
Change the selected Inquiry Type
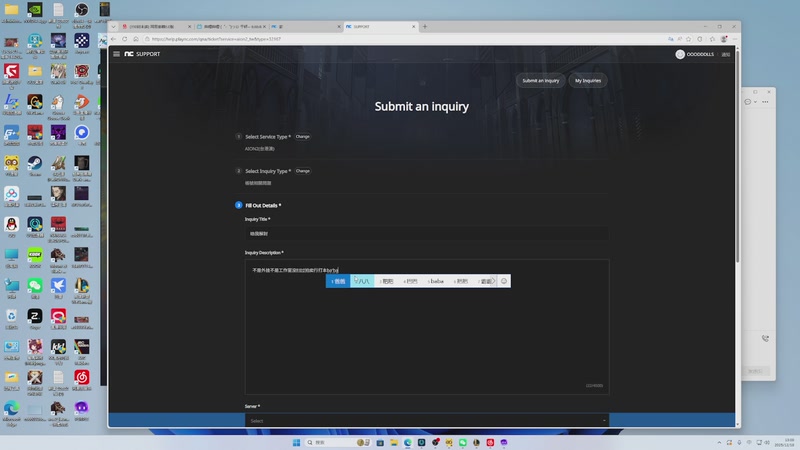click(303, 171)
